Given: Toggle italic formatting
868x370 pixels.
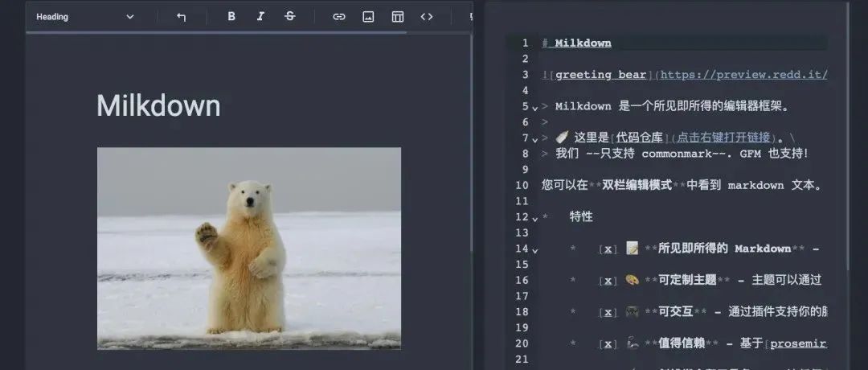Looking at the screenshot, I should coord(260,17).
